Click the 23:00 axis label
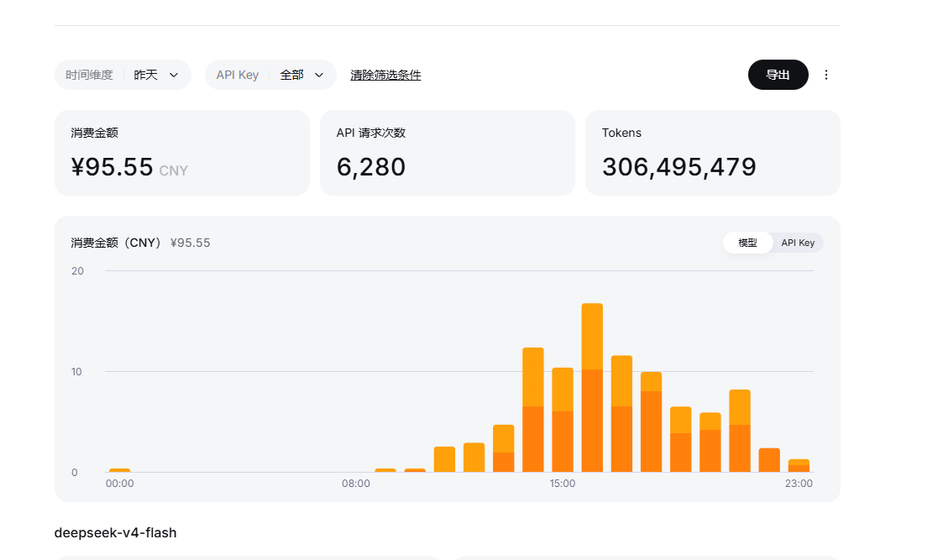Viewport: 943px width, 560px height. click(x=799, y=483)
